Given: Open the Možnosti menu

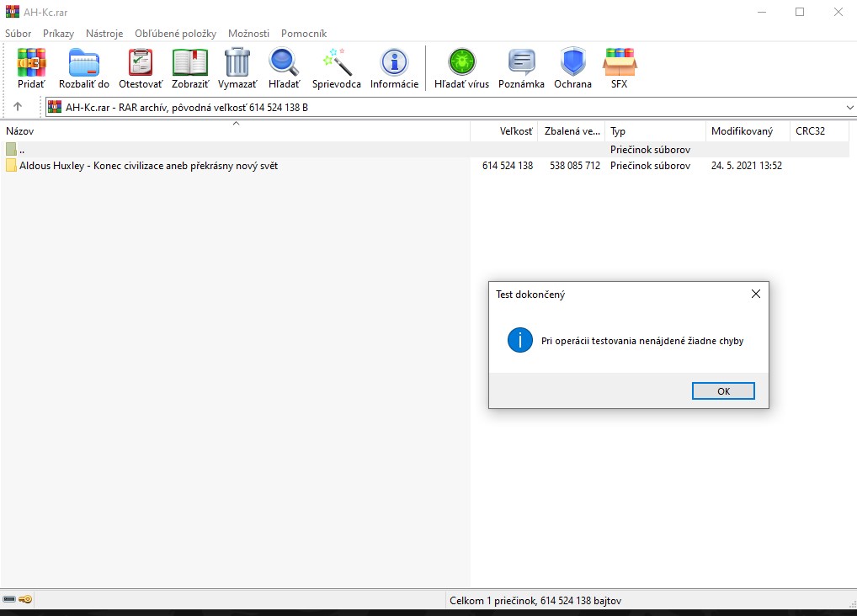Looking at the screenshot, I should [x=248, y=34].
